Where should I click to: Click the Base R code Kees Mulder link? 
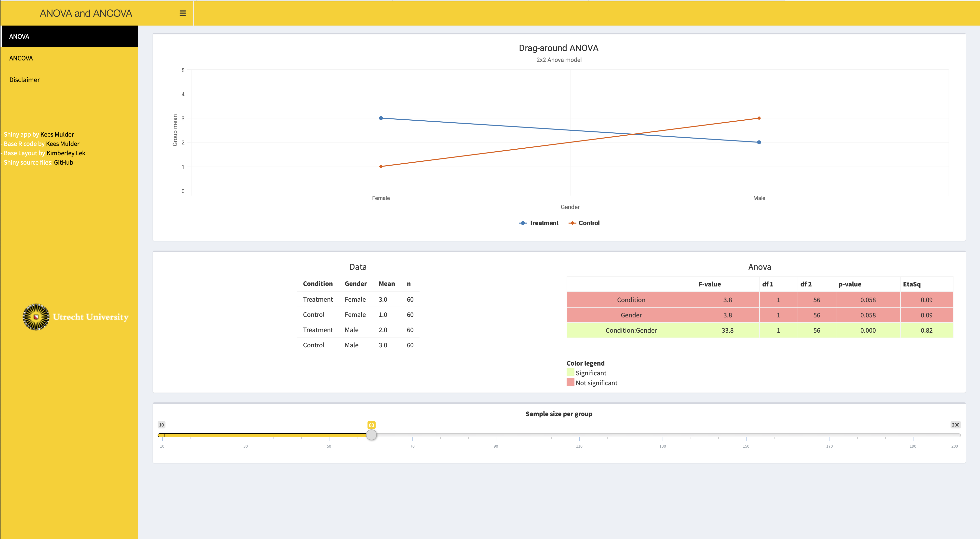[63, 144]
